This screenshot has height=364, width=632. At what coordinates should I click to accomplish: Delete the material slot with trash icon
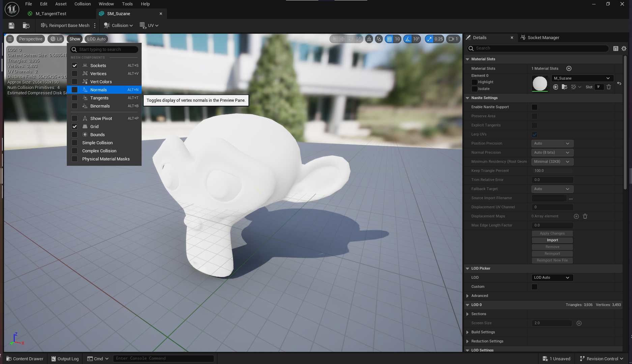tap(609, 87)
